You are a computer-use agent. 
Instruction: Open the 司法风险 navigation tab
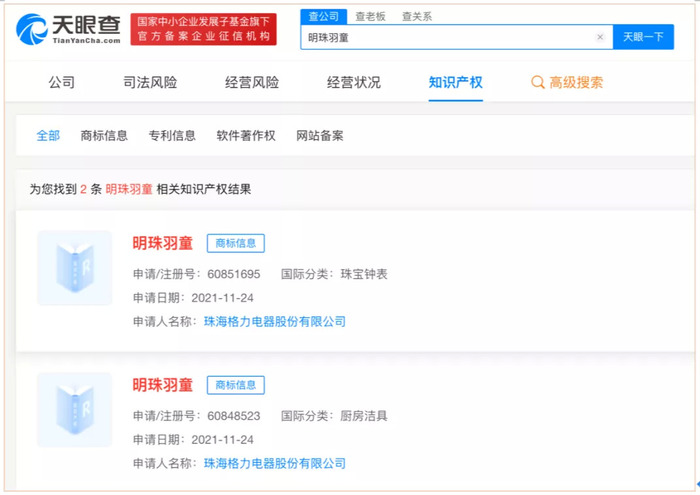point(150,82)
